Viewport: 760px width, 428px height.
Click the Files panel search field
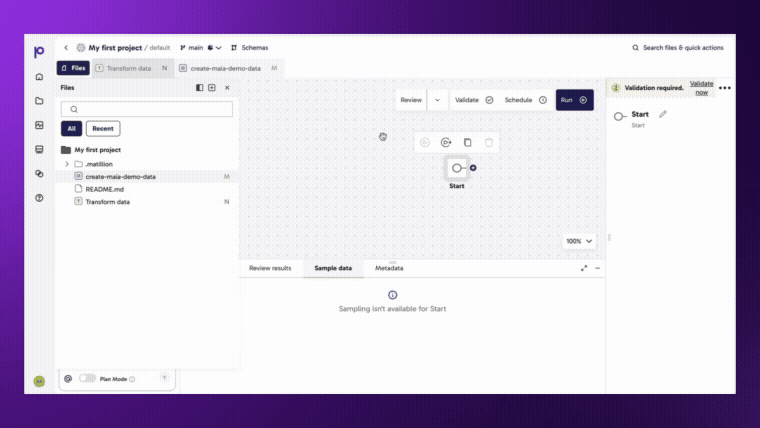coord(147,109)
